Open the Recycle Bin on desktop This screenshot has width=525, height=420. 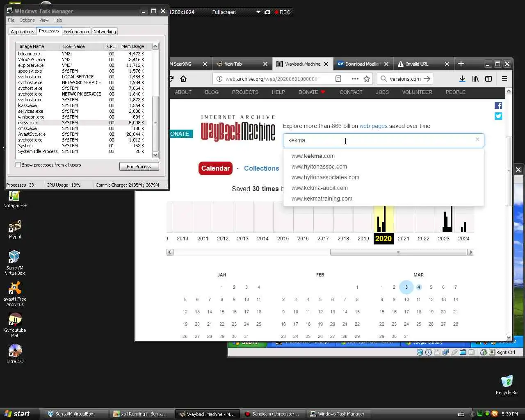[507, 385]
